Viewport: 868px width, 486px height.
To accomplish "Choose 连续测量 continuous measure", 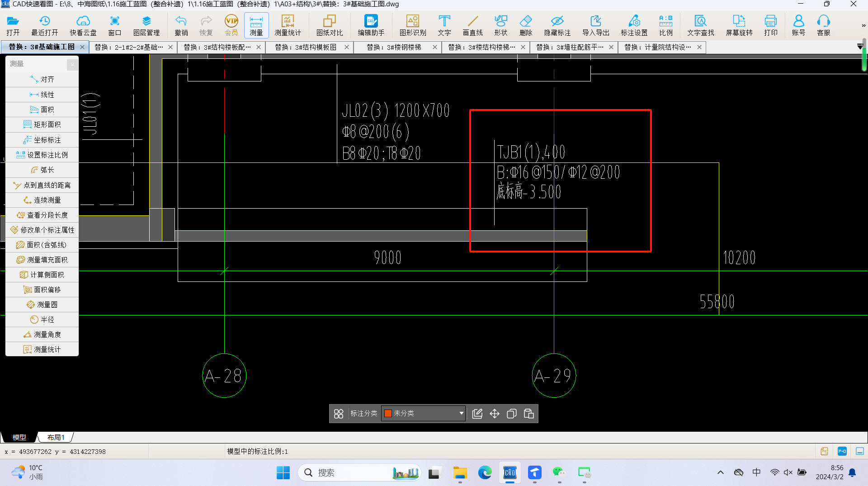I will [42, 200].
